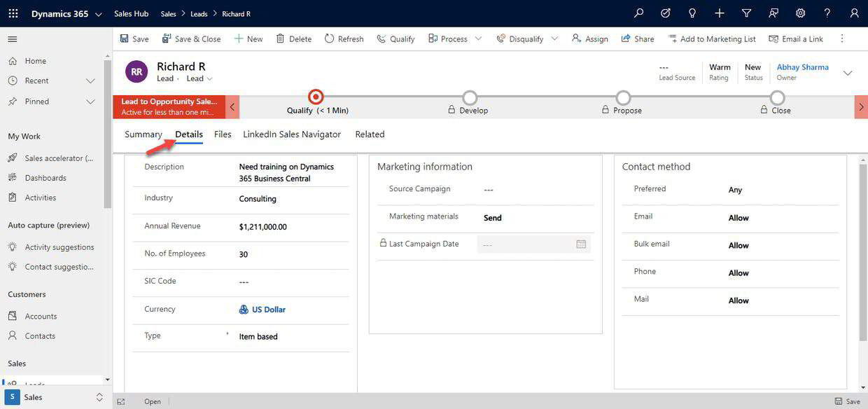Viewport: 868px width, 409px height.
Task: Open the Related tab
Action: click(370, 134)
